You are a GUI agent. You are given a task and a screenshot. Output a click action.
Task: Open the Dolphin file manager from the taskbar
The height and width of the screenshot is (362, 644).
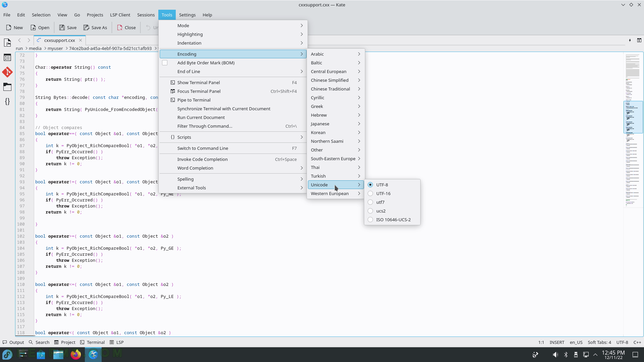click(x=58, y=354)
